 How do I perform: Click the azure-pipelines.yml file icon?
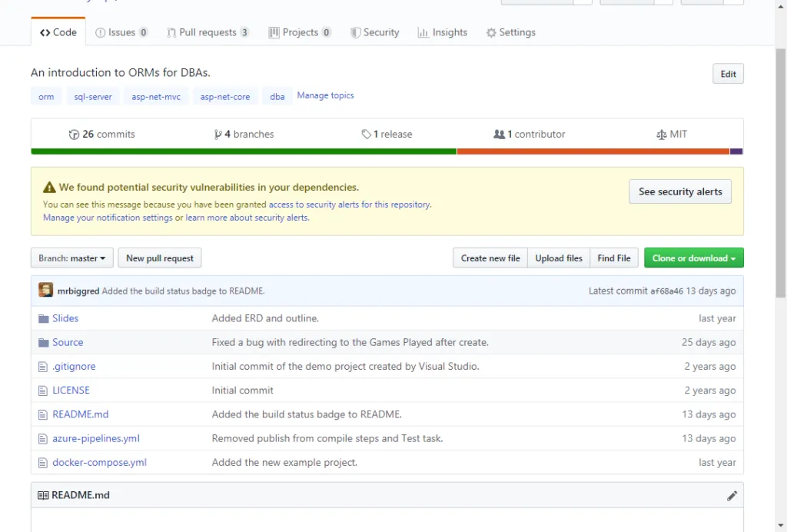(x=43, y=439)
